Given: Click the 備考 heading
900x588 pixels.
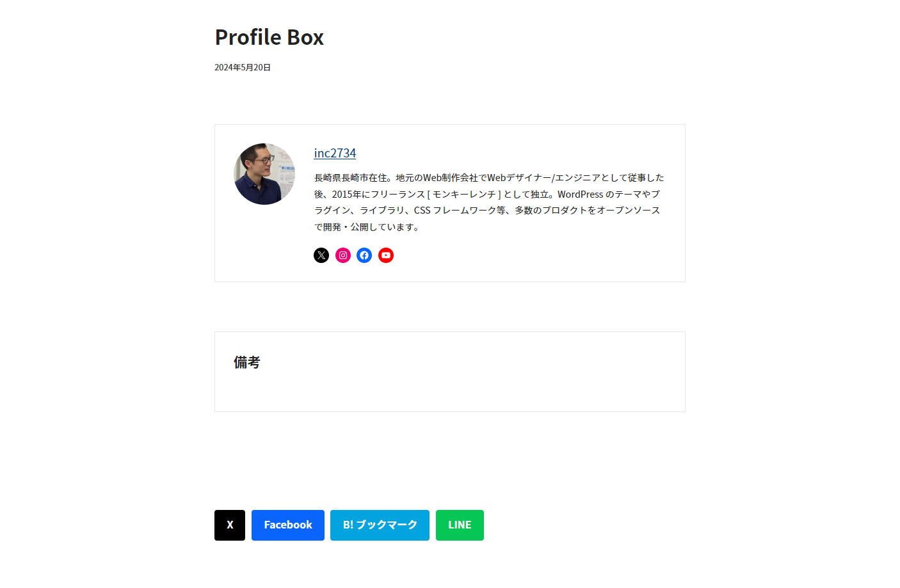Looking at the screenshot, I should coord(247,363).
